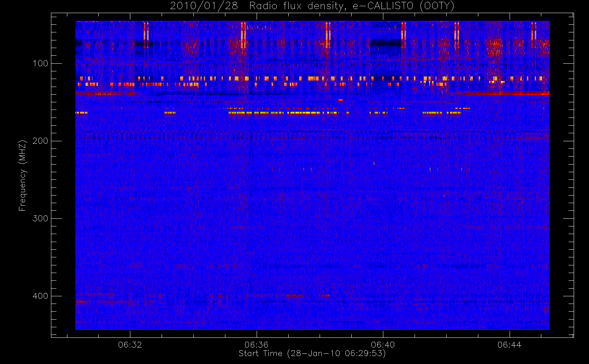Select the 400 MHz frequency axis label
The image size is (589, 364).
[40, 296]
